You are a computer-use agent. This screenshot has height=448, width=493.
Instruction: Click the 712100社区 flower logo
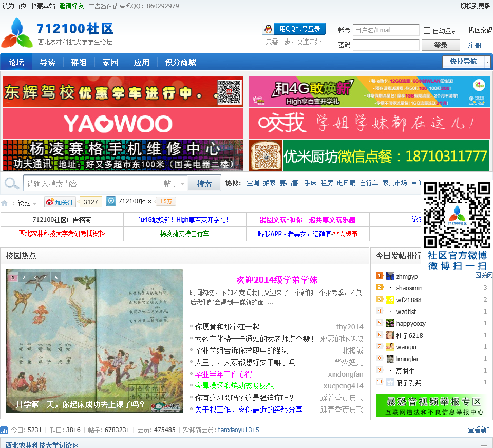point(17,33)
